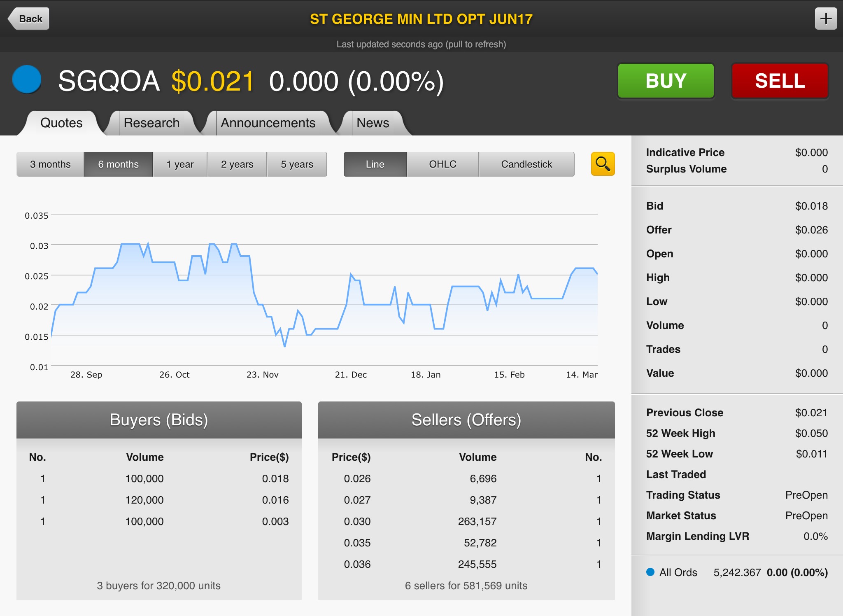The image size is (843, 616).
Task: Tap the Previous Close row
Action: pyautogui.click(x=737, y=413)
